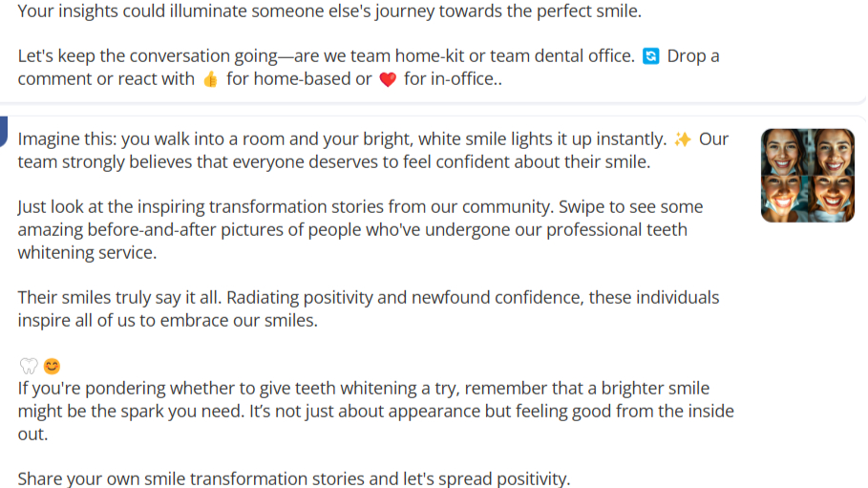Click the red heart emoji for in-office
868x488 pixels.
(388, 80)
